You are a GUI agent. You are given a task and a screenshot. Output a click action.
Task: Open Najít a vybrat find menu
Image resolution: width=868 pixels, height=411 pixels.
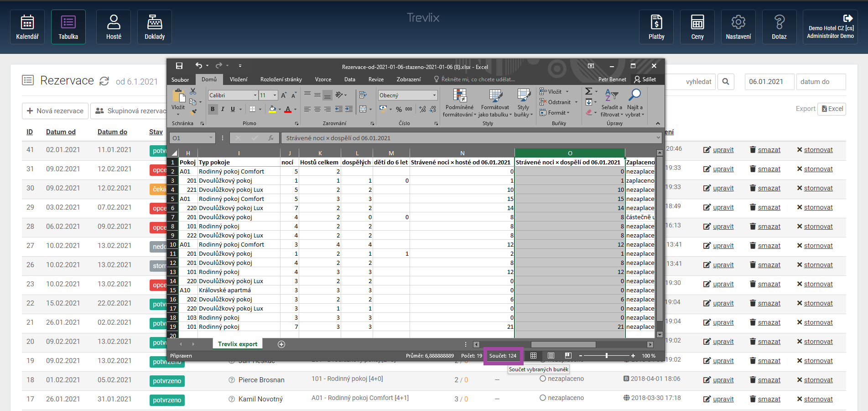coord(634,103)
